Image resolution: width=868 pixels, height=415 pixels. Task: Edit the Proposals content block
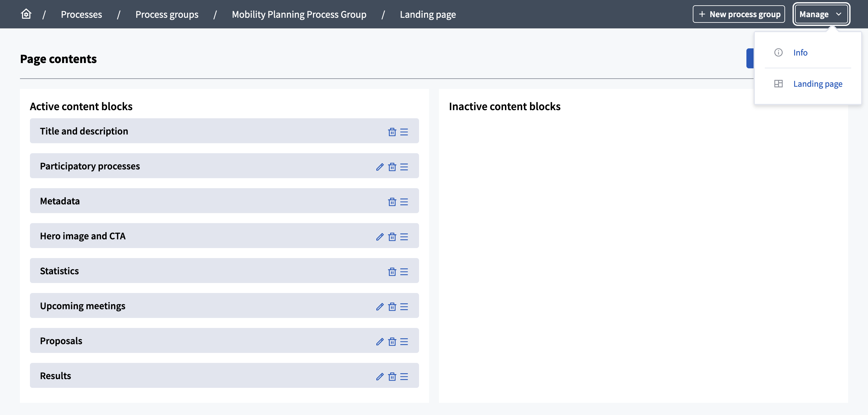point(380,342)
